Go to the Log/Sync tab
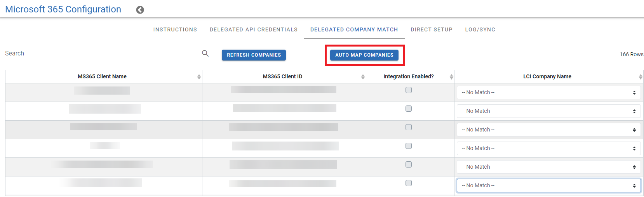This screenshot has width=644, height=197. tap(480, 29)
